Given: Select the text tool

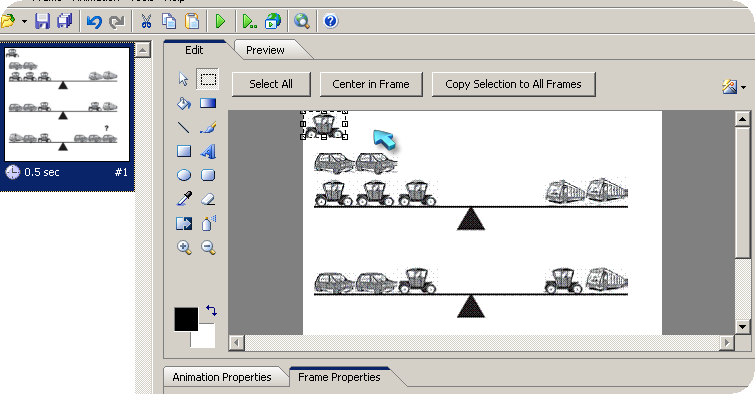Looking at the screenshot, I should 208,151.
